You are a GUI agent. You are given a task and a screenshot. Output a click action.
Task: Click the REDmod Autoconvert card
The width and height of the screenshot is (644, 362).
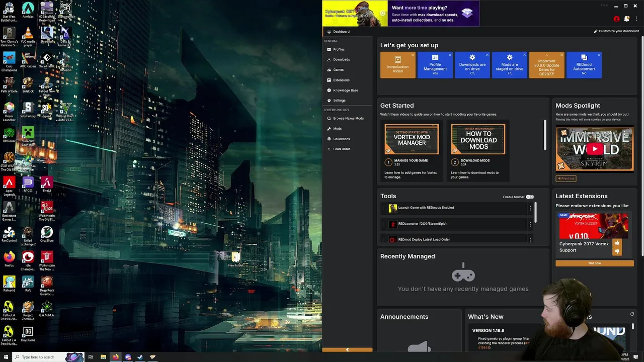(584, 65)
